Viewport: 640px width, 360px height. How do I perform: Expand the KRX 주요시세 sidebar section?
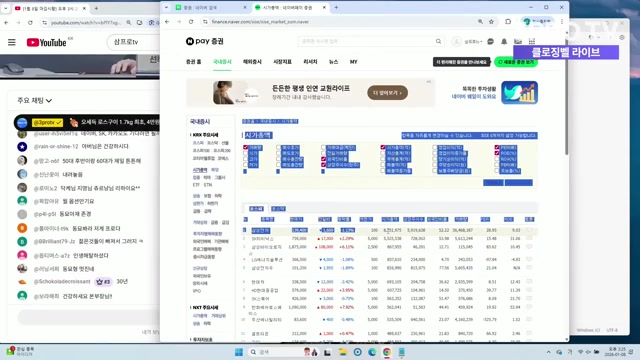coord(205,135)
